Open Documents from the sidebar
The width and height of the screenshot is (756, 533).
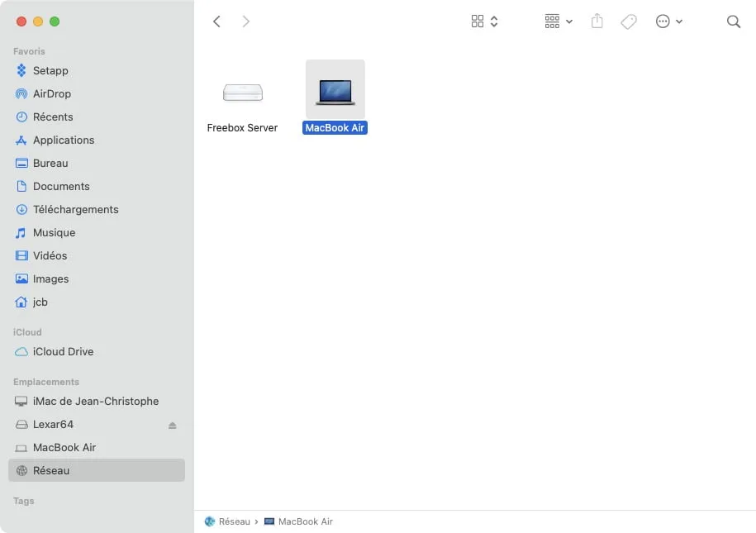click(x=97, y=186)
